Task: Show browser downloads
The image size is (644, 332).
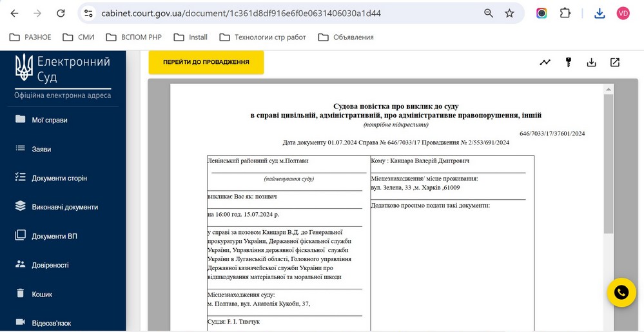Action: 600,13
